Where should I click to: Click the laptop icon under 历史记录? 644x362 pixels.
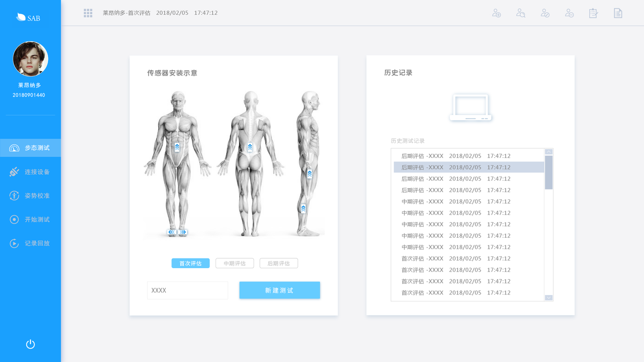pos(470,107)
